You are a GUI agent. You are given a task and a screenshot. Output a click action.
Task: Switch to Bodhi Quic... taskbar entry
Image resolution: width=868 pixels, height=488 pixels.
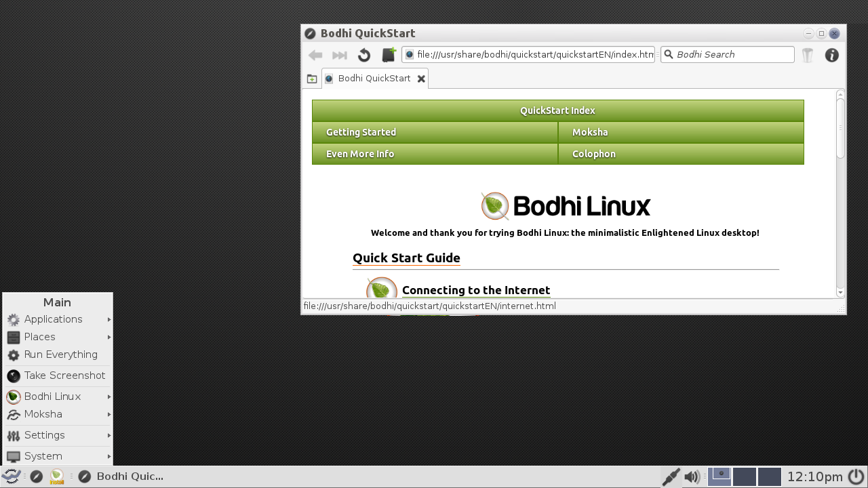click(x=121, y=476)
